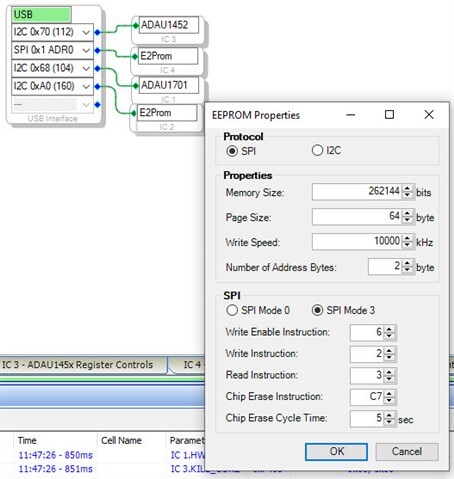Minimize the EEPROM Properties dialog
The image size is (454, 479).
point(351,115)
